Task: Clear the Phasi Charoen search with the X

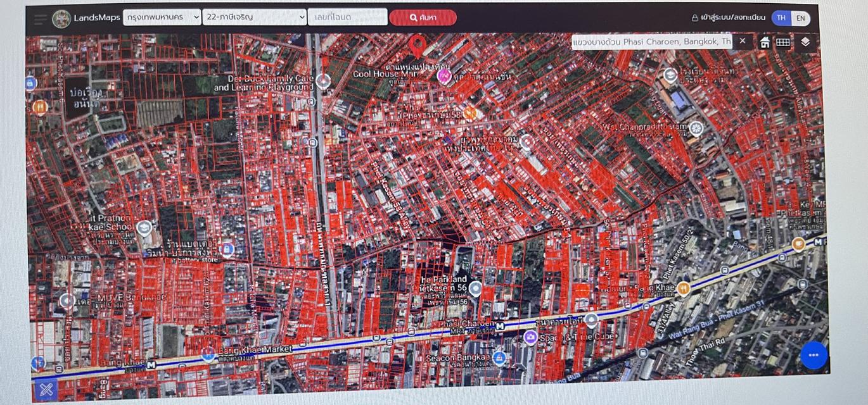Action: (742, 40)
